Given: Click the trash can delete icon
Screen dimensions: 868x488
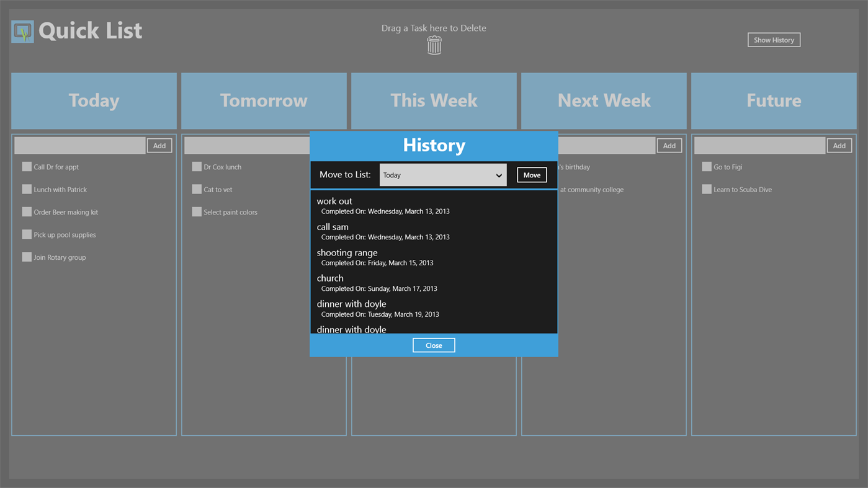Looking at the screenshot, I should coord(434,45).
